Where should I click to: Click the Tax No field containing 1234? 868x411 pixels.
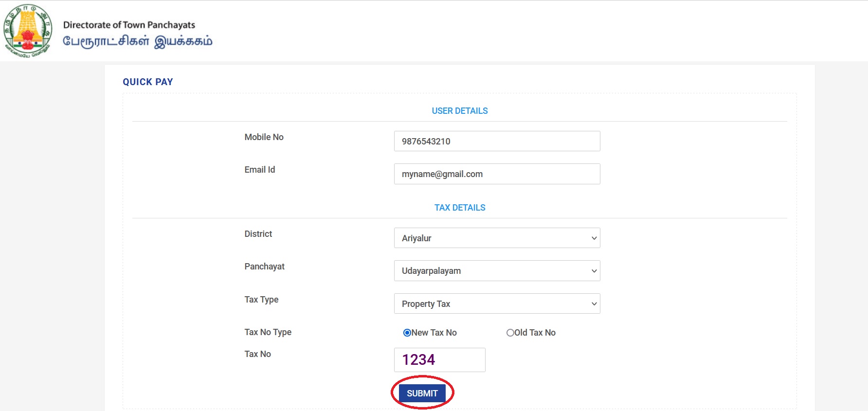pyautogui.click(x=439, y=360)
